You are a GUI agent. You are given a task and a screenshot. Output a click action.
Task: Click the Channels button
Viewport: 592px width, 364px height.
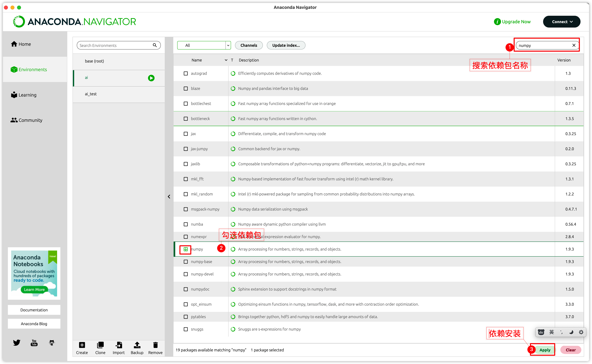click(249, 45)
